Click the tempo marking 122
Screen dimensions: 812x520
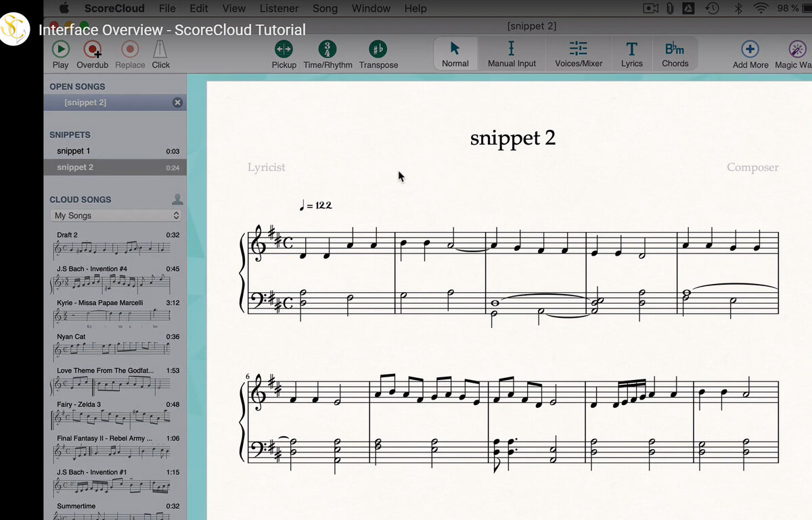316,205
